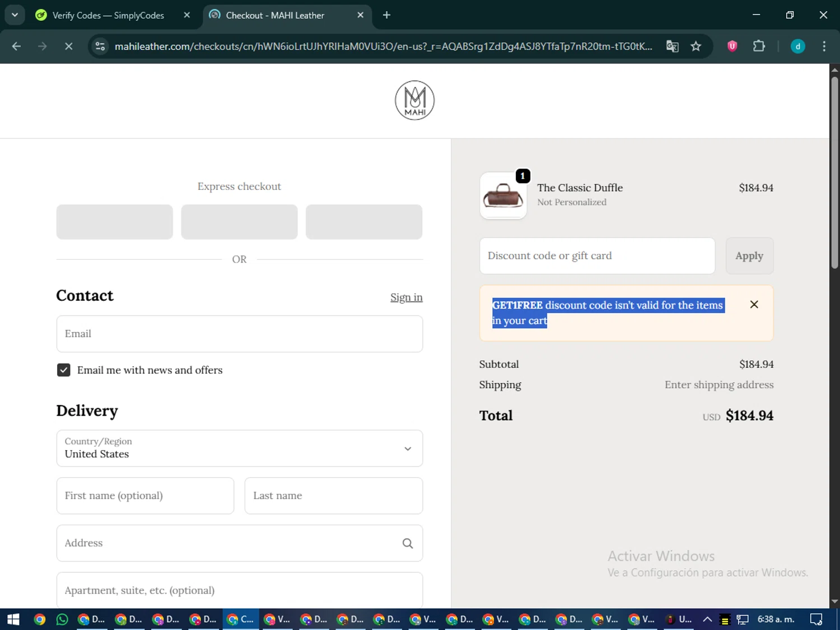Click the MAHI logo at the top
The image size is (840, 630).
(x=414, y=100)
